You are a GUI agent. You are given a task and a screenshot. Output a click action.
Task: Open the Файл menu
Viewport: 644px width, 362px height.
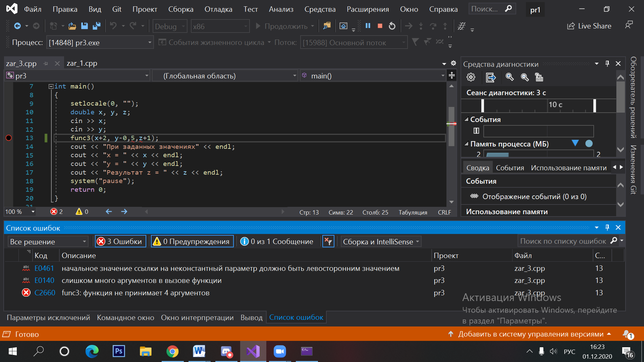[33, 9]
